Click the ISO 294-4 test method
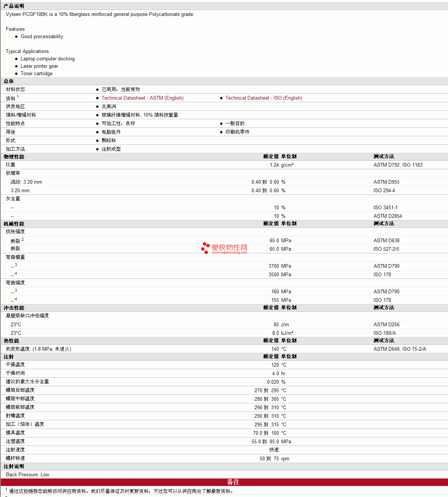 [384, 191]
